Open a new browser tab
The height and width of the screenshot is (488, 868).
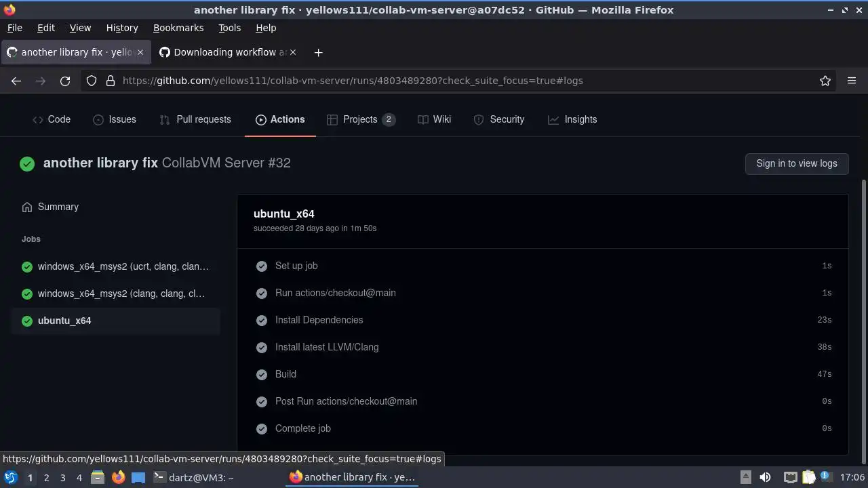click(318, 52)
